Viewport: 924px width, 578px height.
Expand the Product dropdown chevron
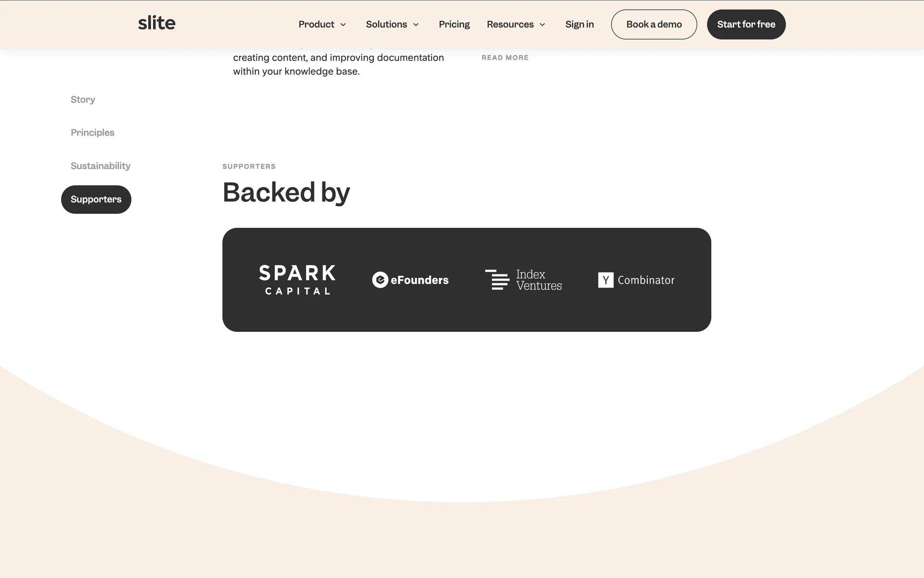(343, 25)
